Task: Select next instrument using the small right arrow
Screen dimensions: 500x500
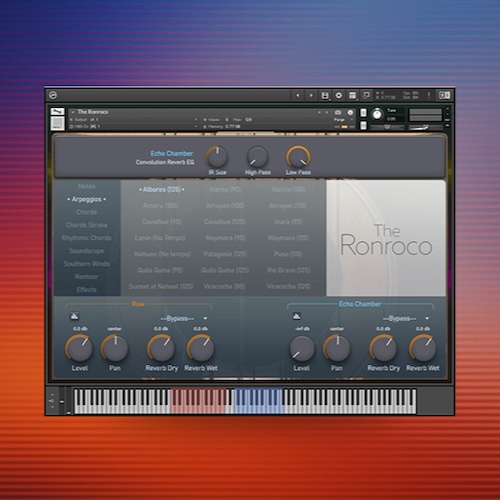Action: pos(326,112)
